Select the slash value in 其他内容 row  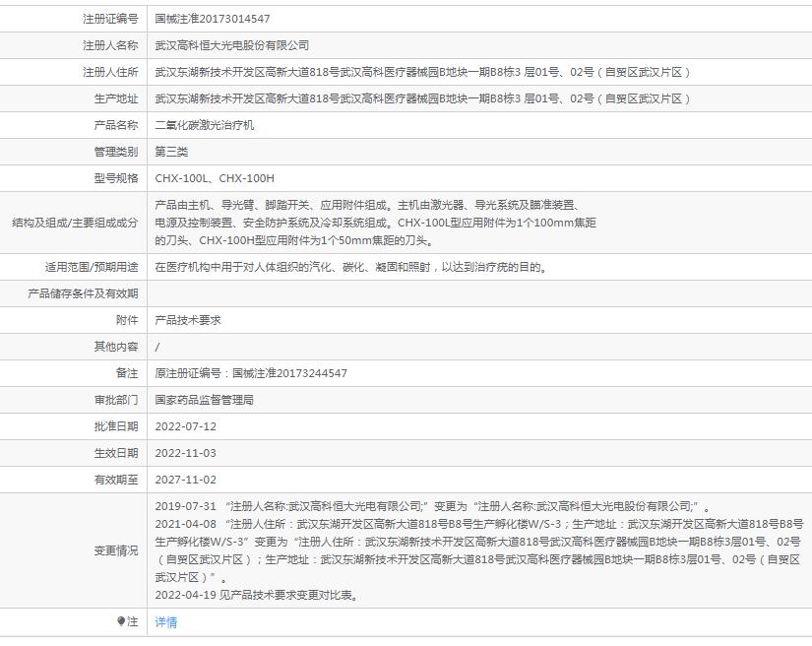157,347
